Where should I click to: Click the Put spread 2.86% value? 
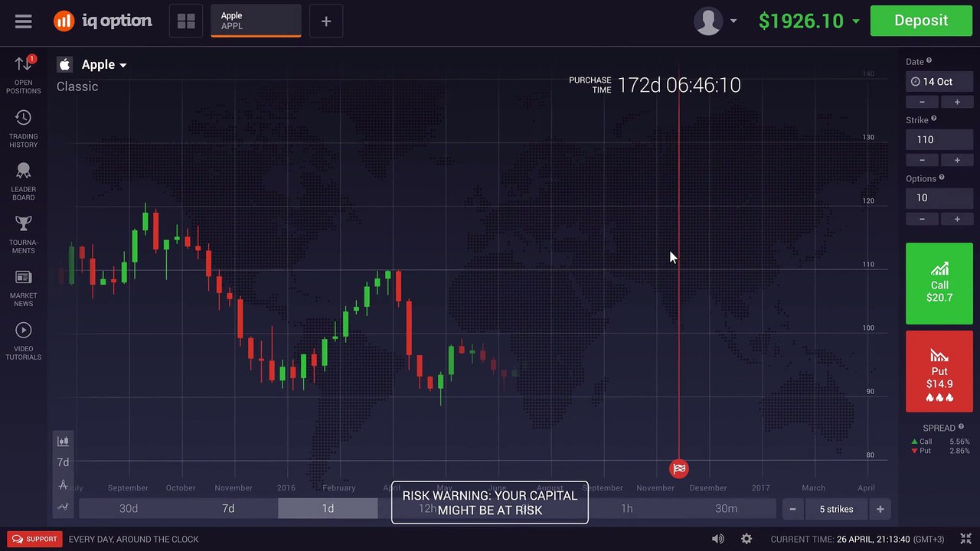coord(959,451)
